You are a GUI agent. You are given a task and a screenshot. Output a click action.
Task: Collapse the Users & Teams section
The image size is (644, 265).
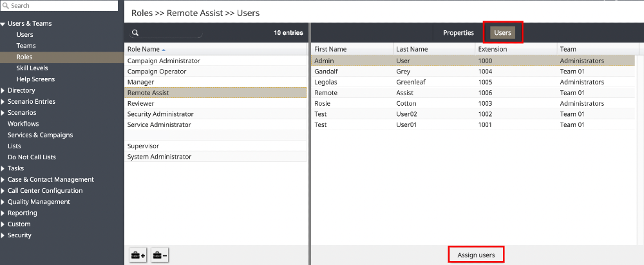3,24
